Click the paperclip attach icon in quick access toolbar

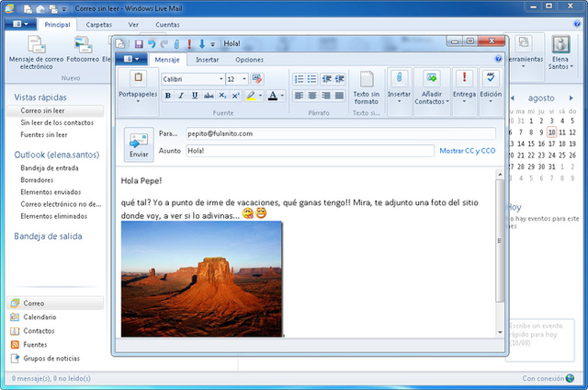pyautogui.click(x=176, y=44)
